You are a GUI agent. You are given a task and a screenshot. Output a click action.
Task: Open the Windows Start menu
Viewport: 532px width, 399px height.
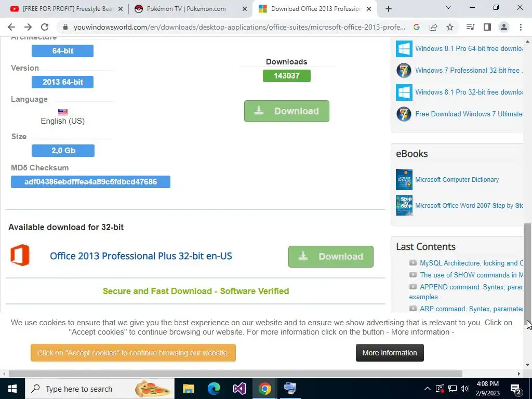pos(12,389)
